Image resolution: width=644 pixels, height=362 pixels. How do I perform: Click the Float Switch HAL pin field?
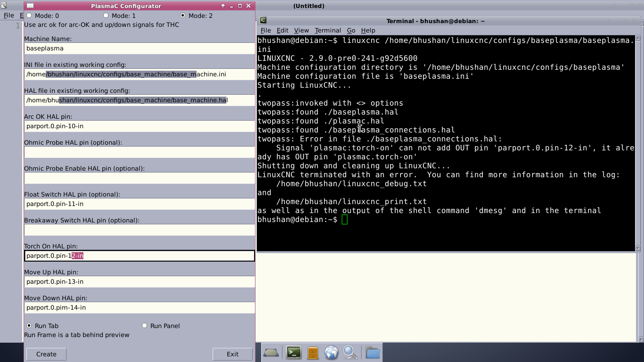[x=140, y=204]
